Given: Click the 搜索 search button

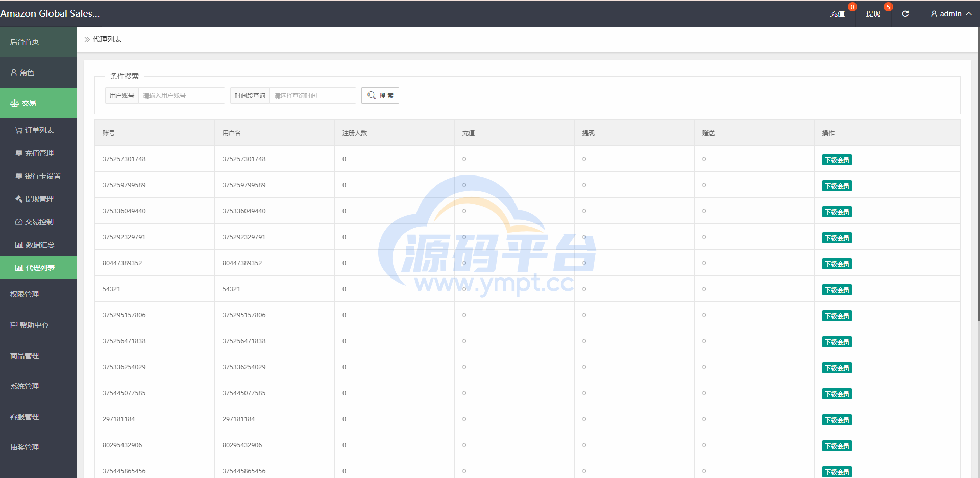Looking at the screenshot, I should tap(380, 95).
